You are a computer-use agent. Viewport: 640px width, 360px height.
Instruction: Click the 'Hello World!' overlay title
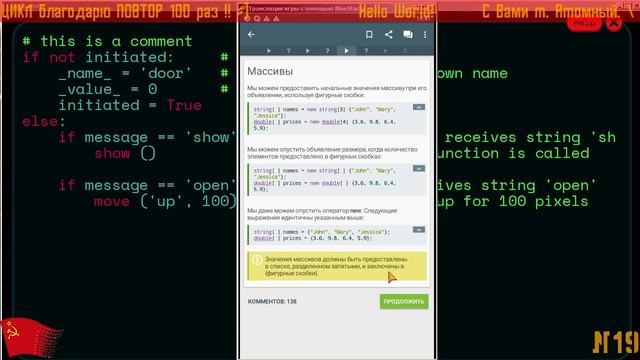pos(396,11)
